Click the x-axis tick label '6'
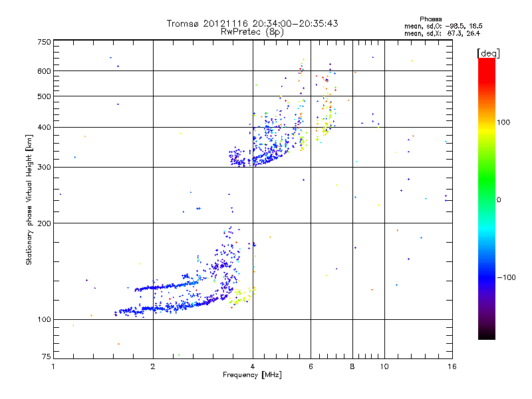 [x=311, y=366]
